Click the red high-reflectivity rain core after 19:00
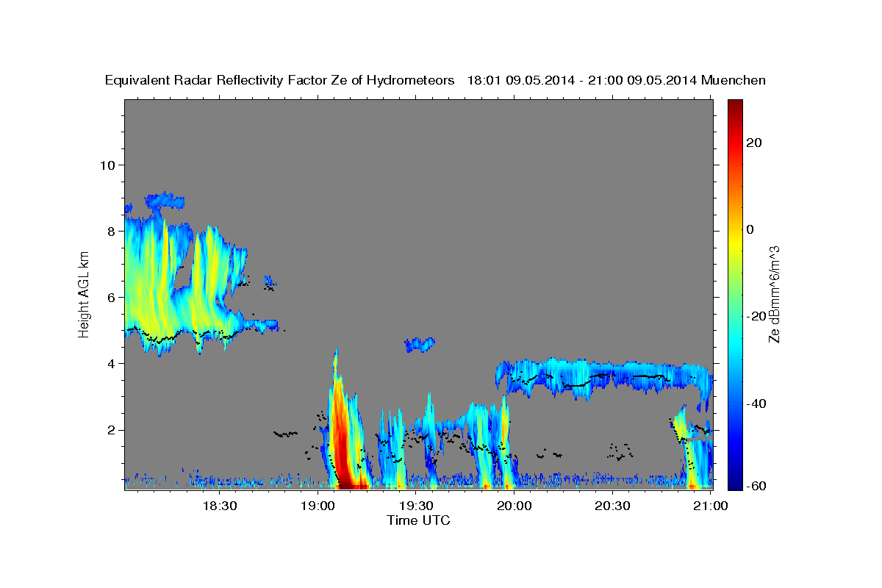Viewport: 882px width, 588px height. click(x=342, y=448)
